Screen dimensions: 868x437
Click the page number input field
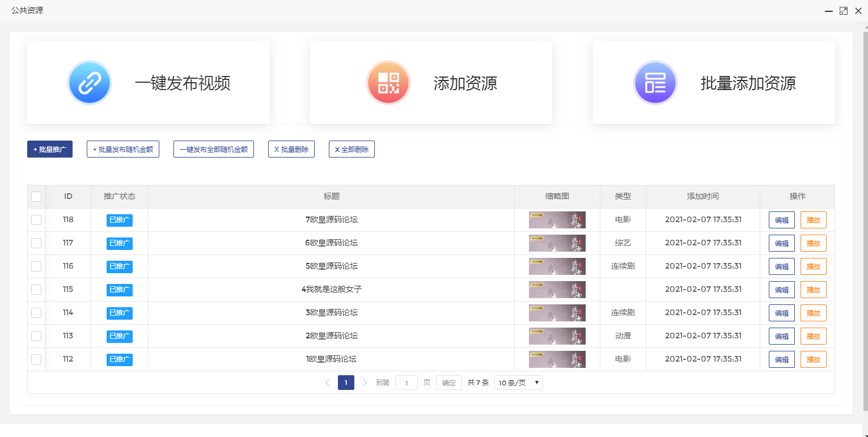406,383
